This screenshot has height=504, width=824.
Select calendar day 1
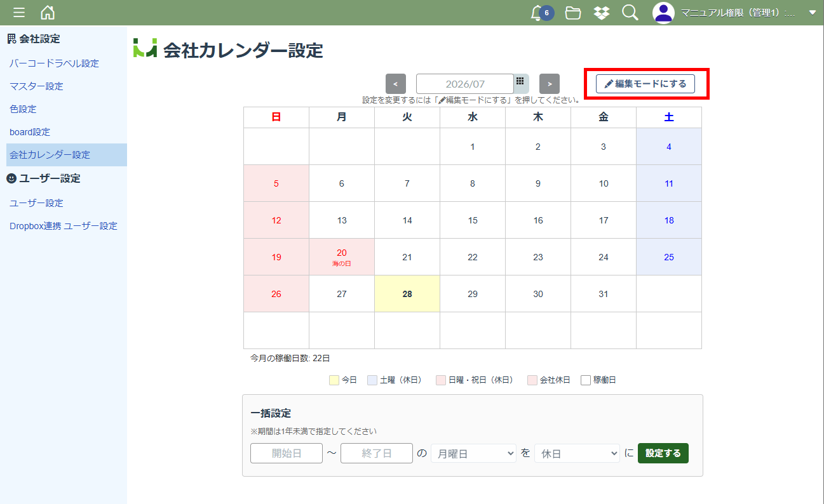point(473,147)
